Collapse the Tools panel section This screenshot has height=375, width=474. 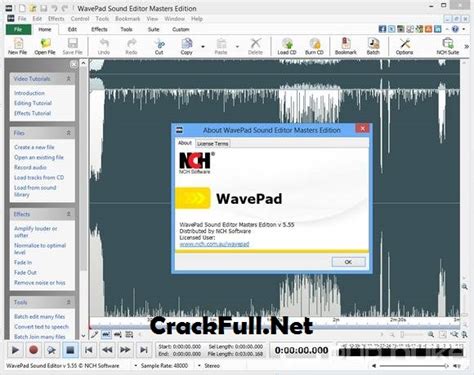(x=68, y=302)
